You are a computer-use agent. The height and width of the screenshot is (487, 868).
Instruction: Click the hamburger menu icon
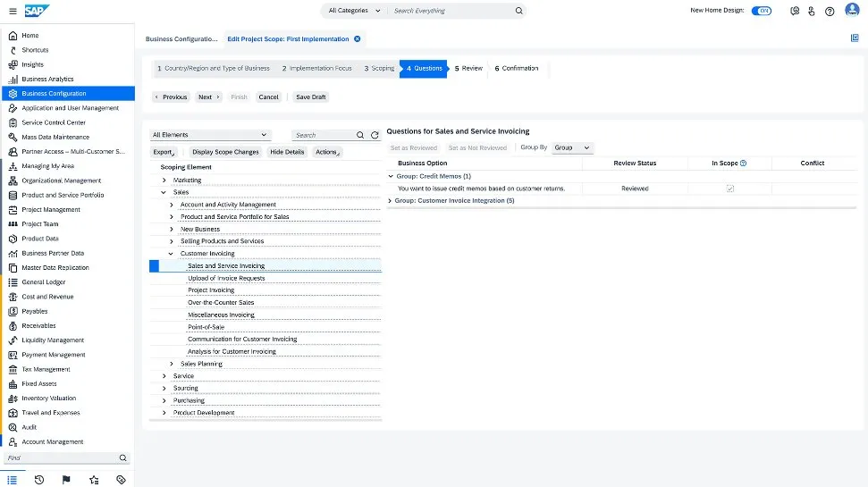pyautogui.click(x=13, y=11)
